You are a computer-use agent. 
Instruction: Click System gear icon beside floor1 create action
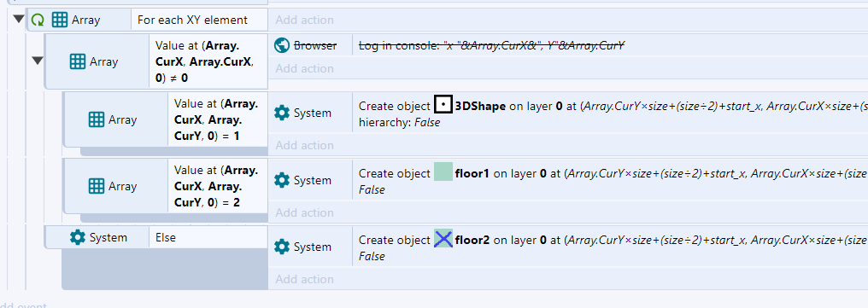tap(282, 180)
